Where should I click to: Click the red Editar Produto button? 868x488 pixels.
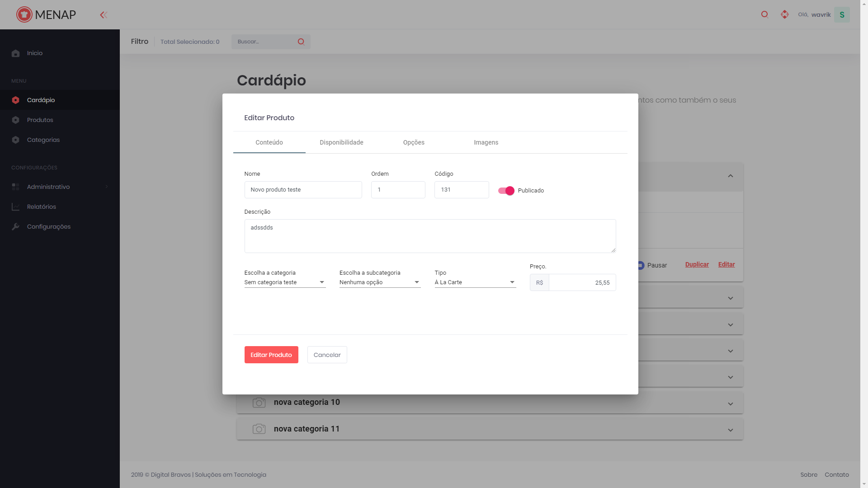click(x=271, y=355)
